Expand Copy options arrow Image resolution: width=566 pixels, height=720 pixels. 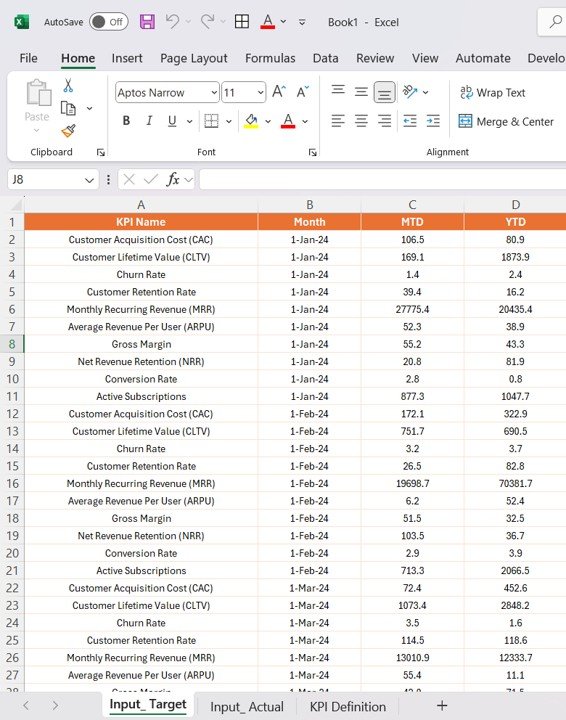90,109
